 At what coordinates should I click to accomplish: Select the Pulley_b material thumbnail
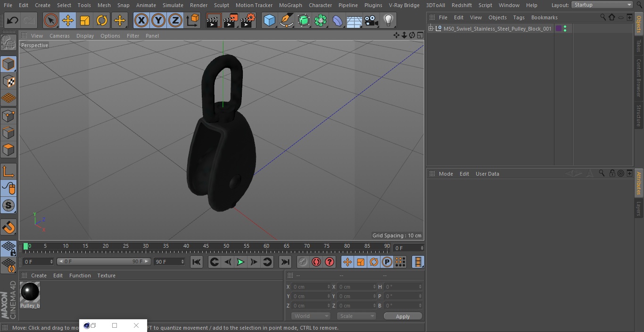(x=30, y=292)
